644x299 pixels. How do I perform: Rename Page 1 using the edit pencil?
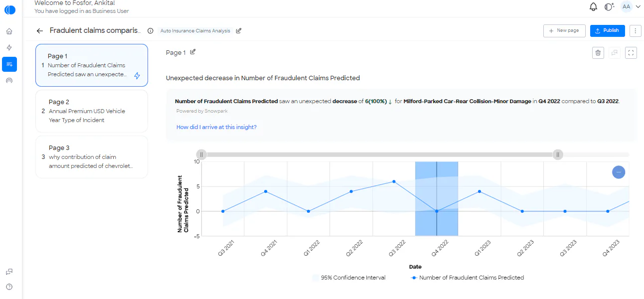click(x=193, y=52)
